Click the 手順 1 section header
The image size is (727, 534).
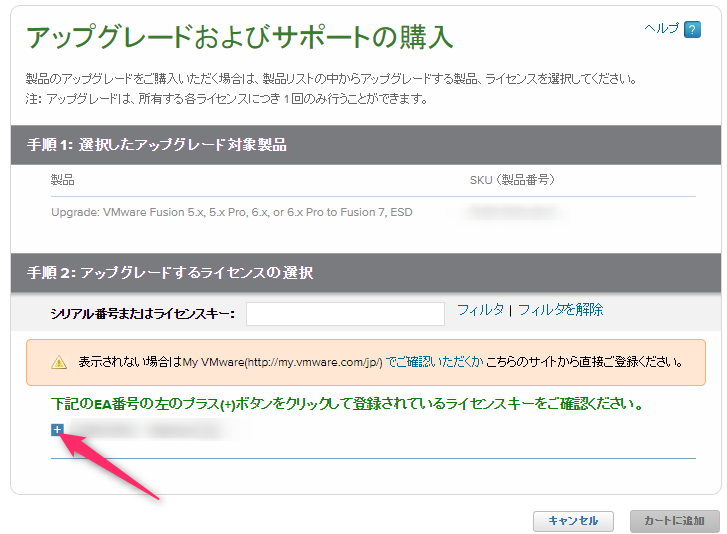[366, 145]
